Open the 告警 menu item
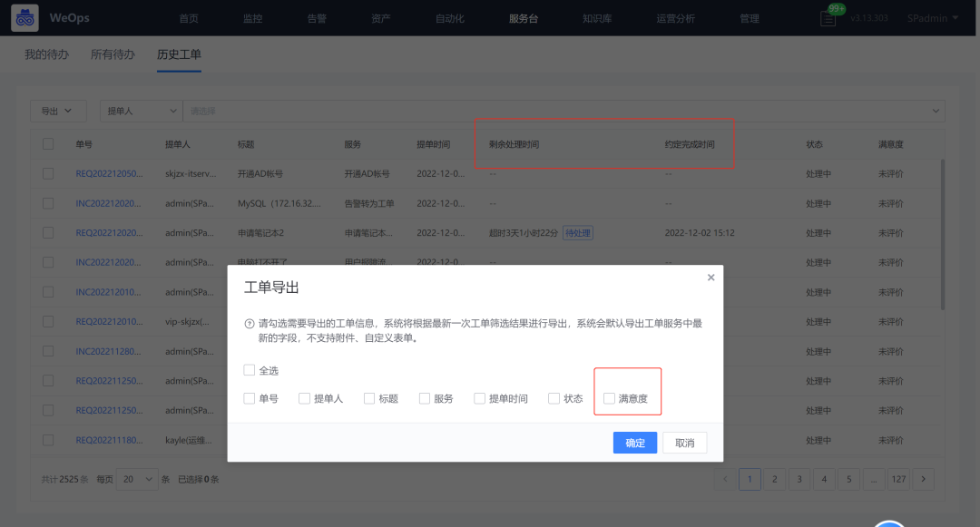This screenshot has height=527, width=980. (317, 19)
